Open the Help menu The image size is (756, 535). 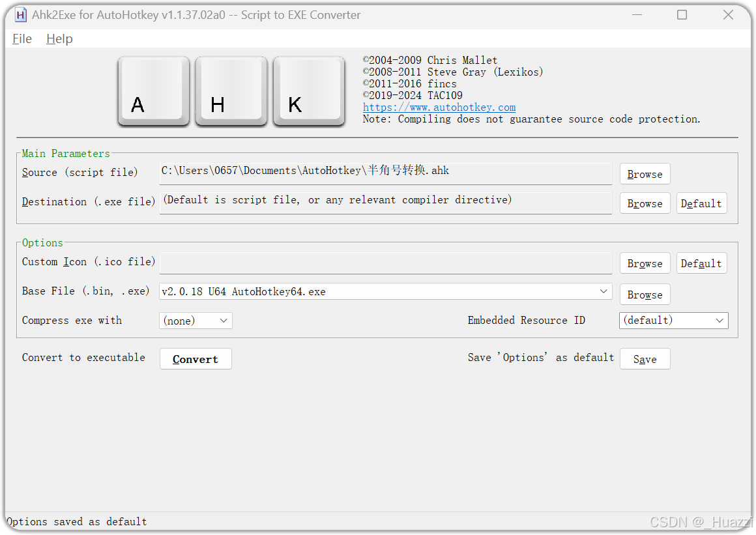[x=59, y=38]
